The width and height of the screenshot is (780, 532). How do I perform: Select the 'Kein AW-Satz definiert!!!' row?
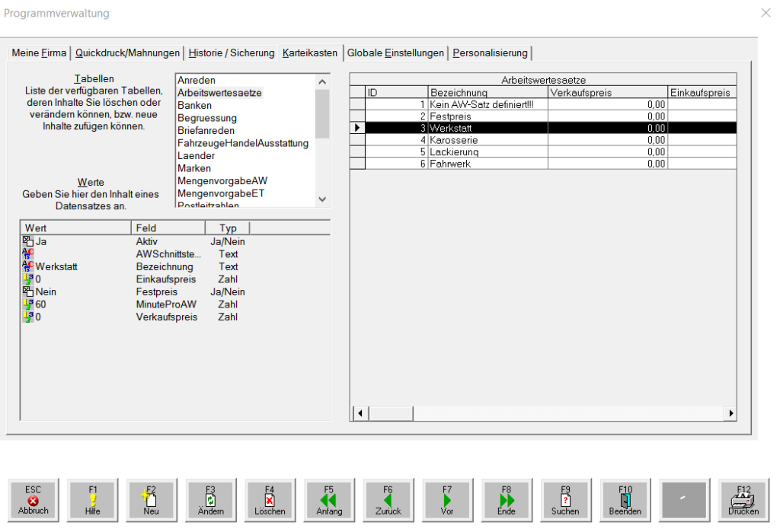[543, 104]
